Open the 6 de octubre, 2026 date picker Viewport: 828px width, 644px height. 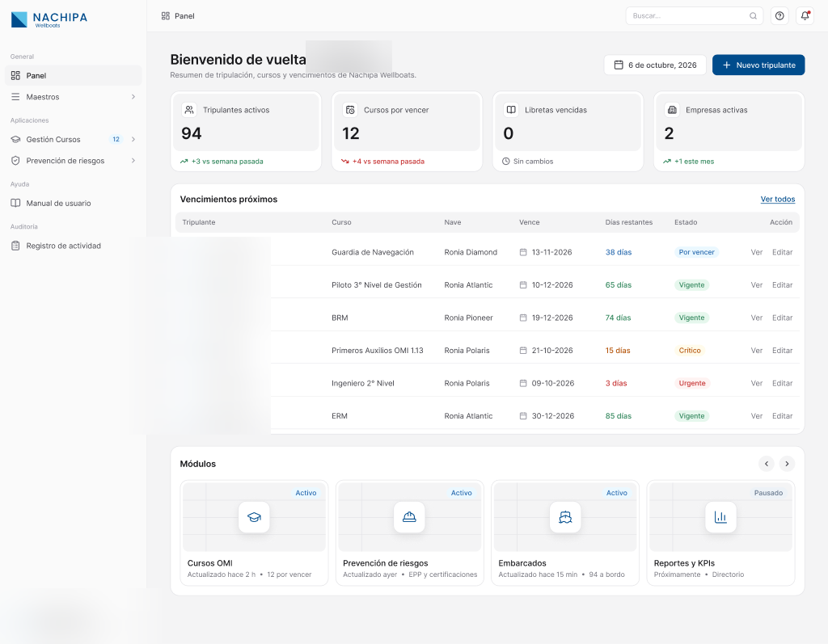[x=655, y=65]
